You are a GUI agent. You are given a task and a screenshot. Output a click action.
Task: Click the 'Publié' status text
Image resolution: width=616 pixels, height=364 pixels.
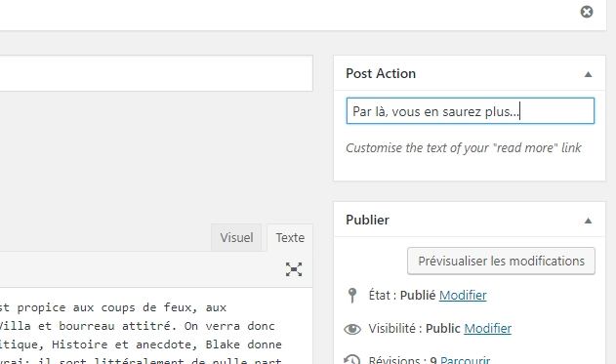[x=418, y=296]
